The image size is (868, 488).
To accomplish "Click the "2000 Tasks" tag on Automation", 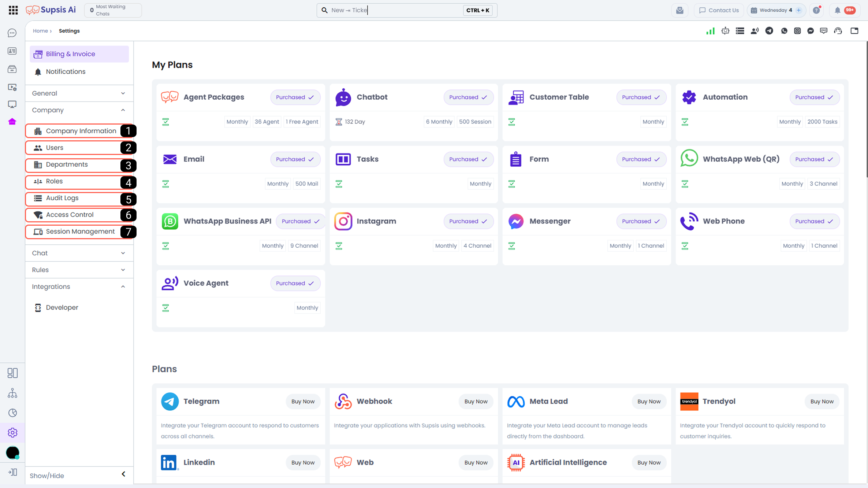I will 822,122.
